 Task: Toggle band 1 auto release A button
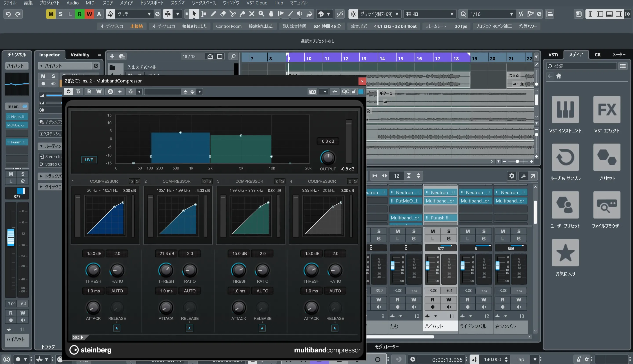point(117,328)
